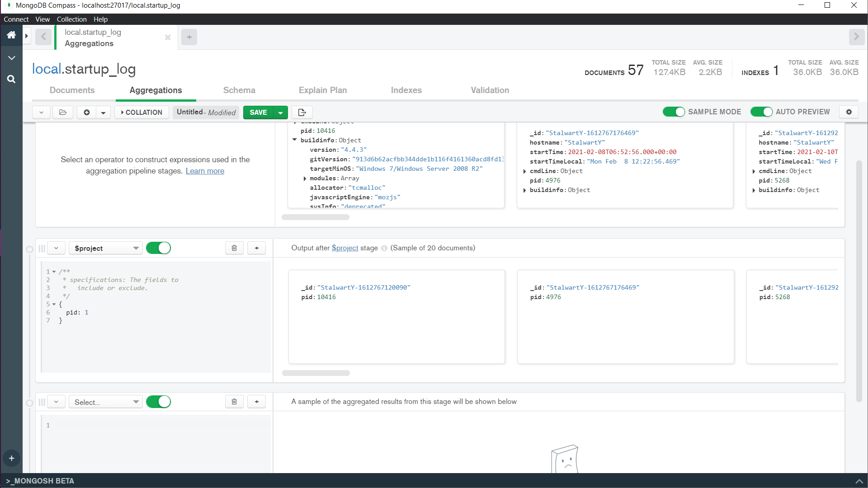Open the sidebar search icon

click(x=11, y=79)
